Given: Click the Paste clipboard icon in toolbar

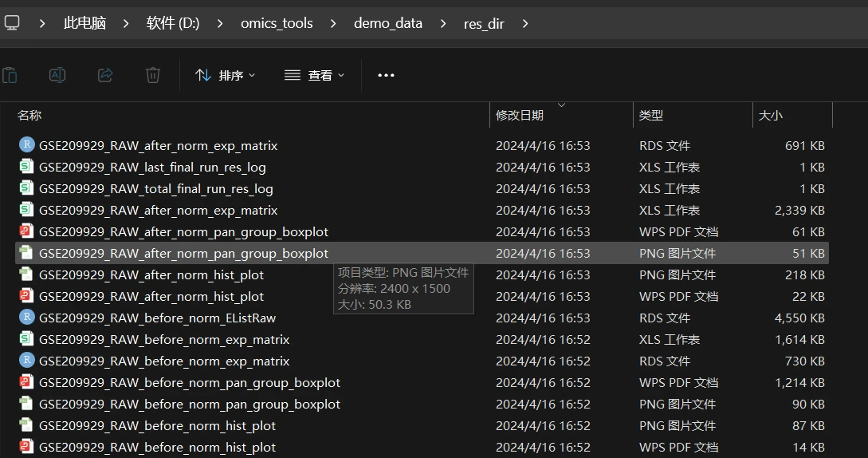Looking at the screenshot, I should click(10, 75).
